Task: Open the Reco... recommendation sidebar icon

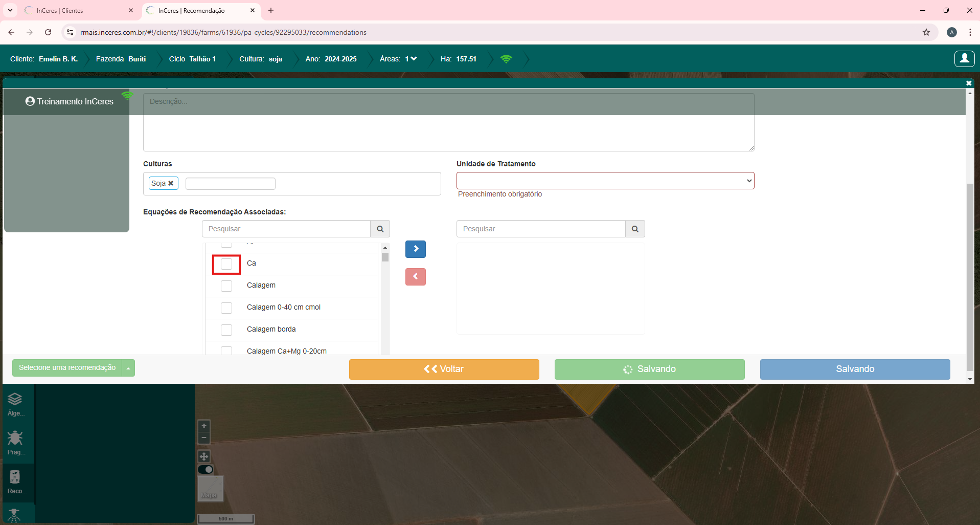Action: click(x=15, y=482)
